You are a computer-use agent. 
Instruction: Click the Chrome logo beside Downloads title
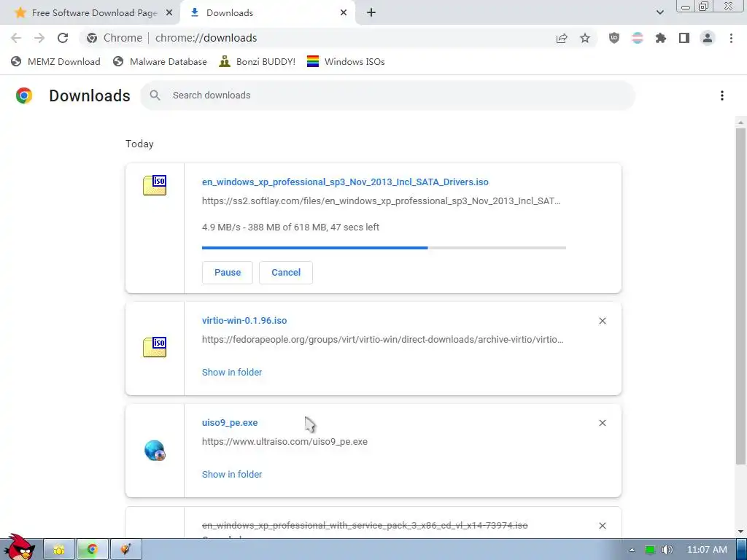tap(24, 96)
